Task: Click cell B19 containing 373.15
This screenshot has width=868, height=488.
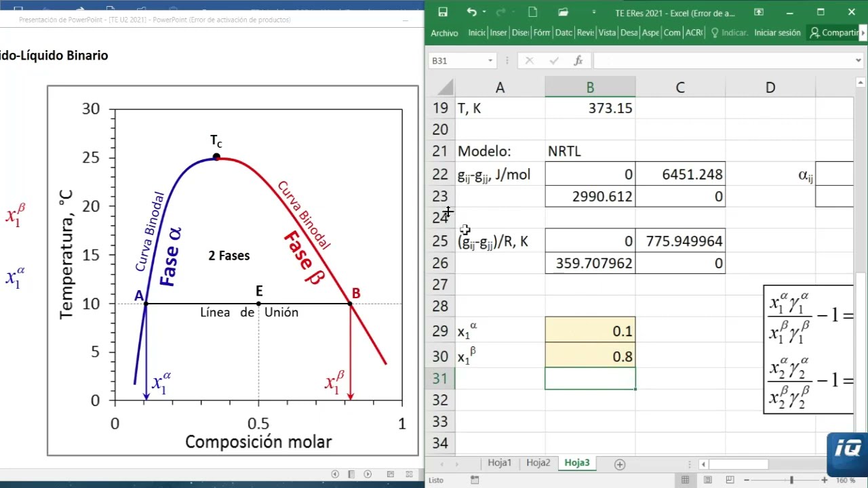Action: coord(590,108)
